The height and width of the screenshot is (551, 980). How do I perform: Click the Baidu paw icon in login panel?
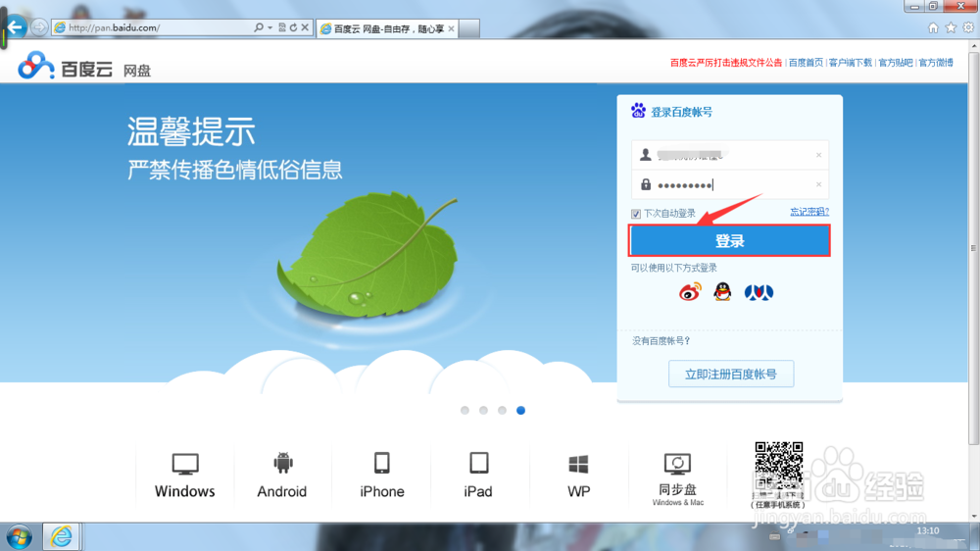(638, 111)
